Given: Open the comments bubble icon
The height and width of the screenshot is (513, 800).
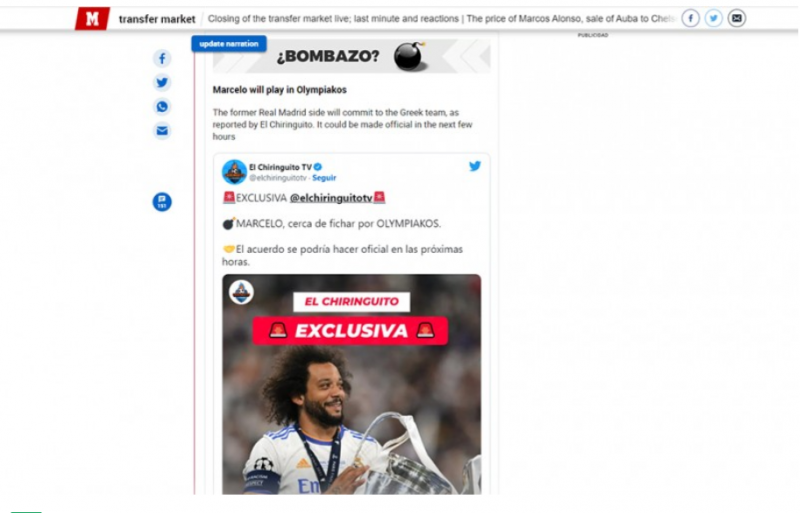Looking at the screenshot, I should [x=162, y=202].
